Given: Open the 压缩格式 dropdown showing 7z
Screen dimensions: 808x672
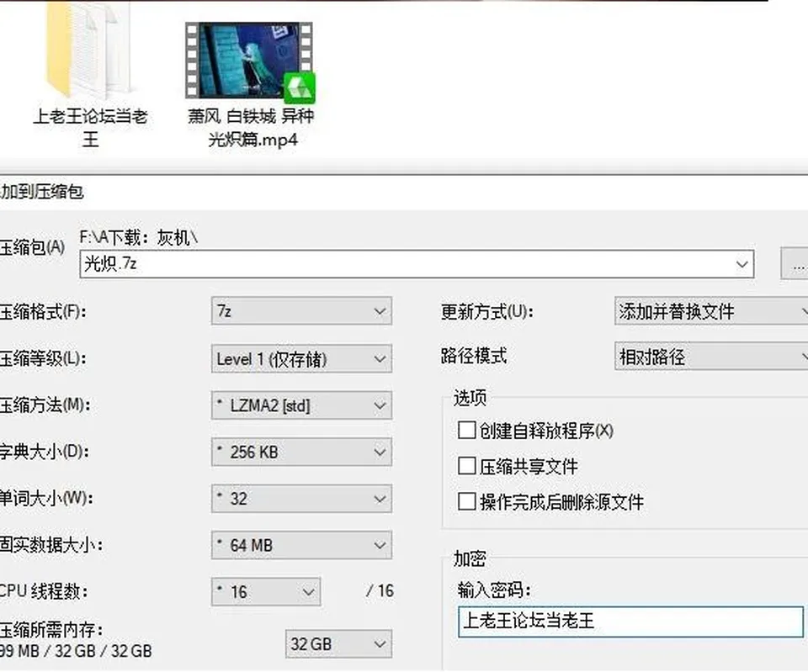Looking at the screenshot, I should click(301, 311).
